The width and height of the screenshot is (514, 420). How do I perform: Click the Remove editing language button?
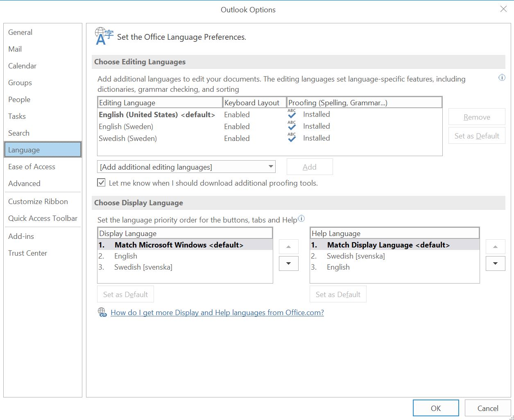[x=477, y=117]
